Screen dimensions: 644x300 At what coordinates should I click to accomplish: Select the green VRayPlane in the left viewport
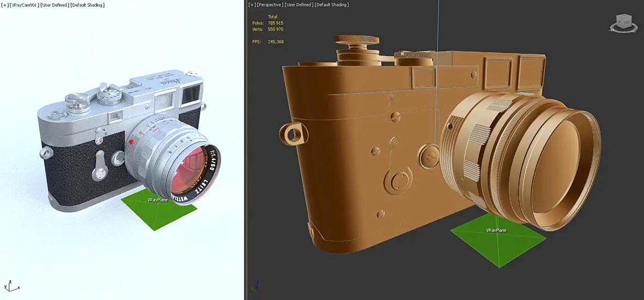pos(159,209)
